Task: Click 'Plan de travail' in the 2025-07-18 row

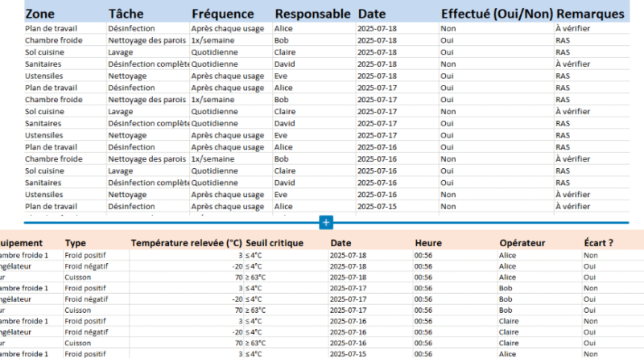Action: click(51, 29)
